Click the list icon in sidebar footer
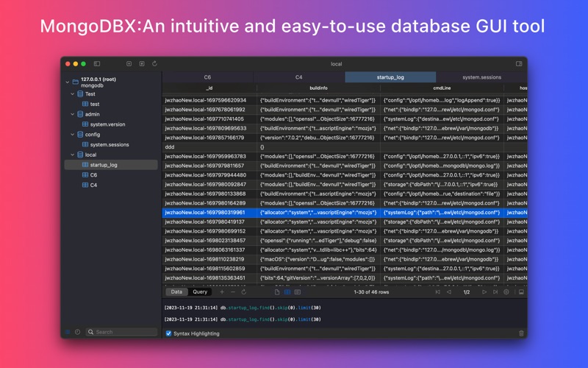Screen dimensions: 588x368 68,332
